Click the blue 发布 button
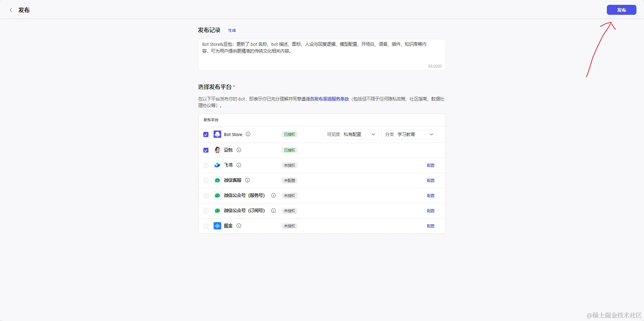This screenshot has width=644, height=321. tap(621, 10)
